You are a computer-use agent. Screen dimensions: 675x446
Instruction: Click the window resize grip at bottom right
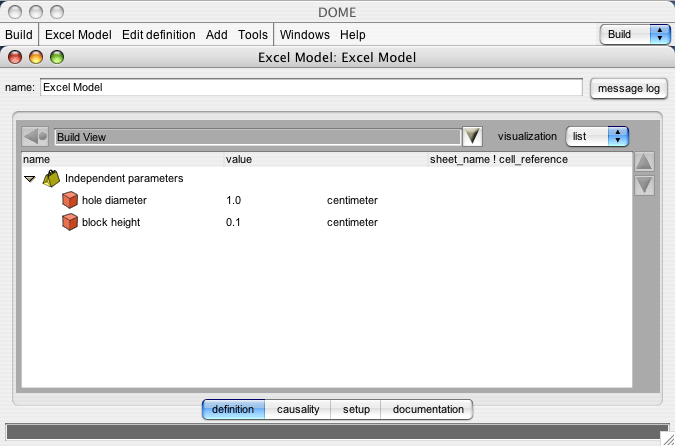(668, 439)
